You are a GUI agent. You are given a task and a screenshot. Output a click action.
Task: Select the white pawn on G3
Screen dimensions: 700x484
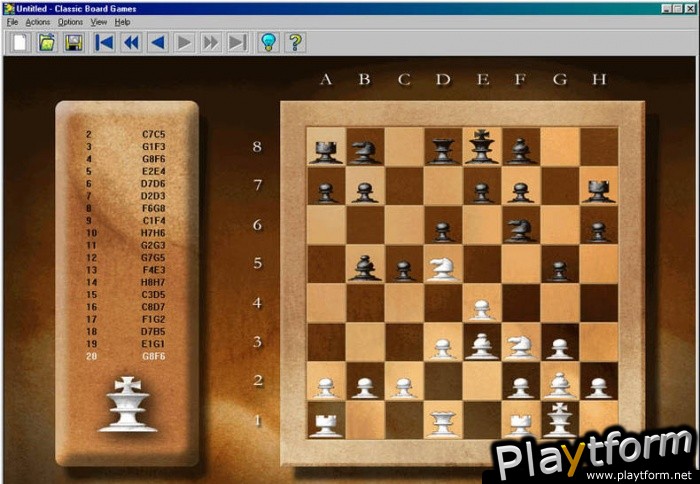click(x=560, y=348)
